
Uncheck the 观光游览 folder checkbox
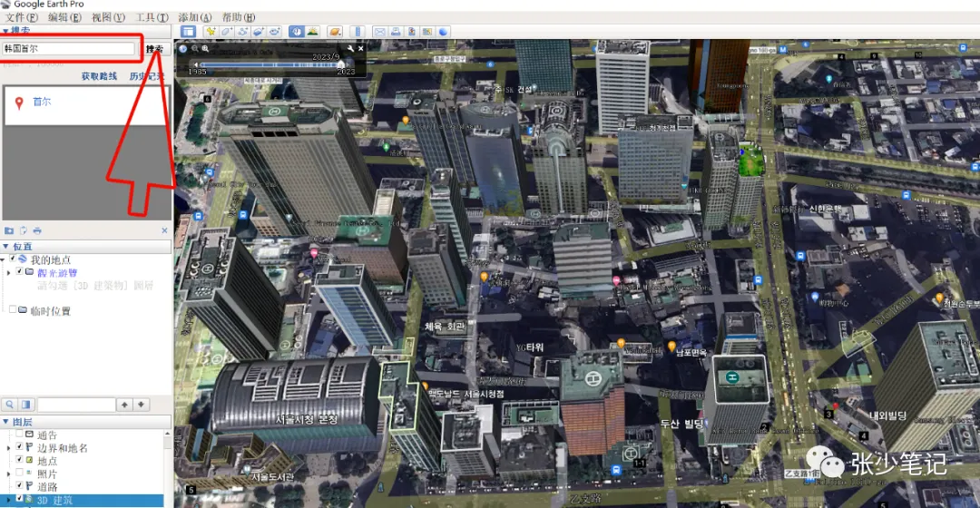click(x=19, y=272)
